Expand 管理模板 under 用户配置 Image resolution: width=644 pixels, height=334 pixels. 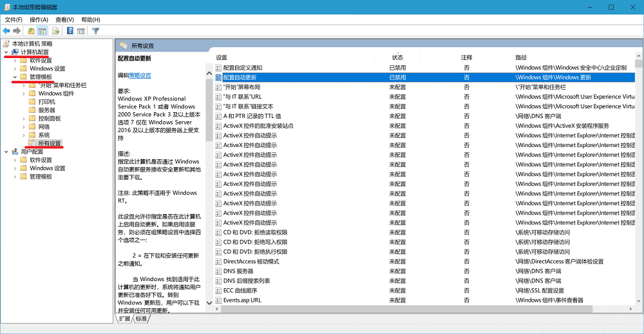pos(15,177)
